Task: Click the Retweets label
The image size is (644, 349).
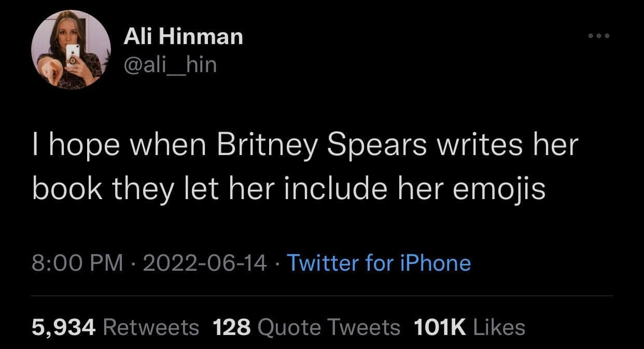Action: (x=151, y=327)
